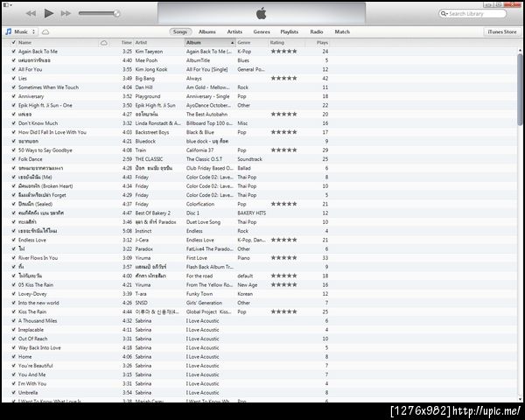Click the Search Library field
The height and width of the screenshot is (420, 525).
point(472,14)
